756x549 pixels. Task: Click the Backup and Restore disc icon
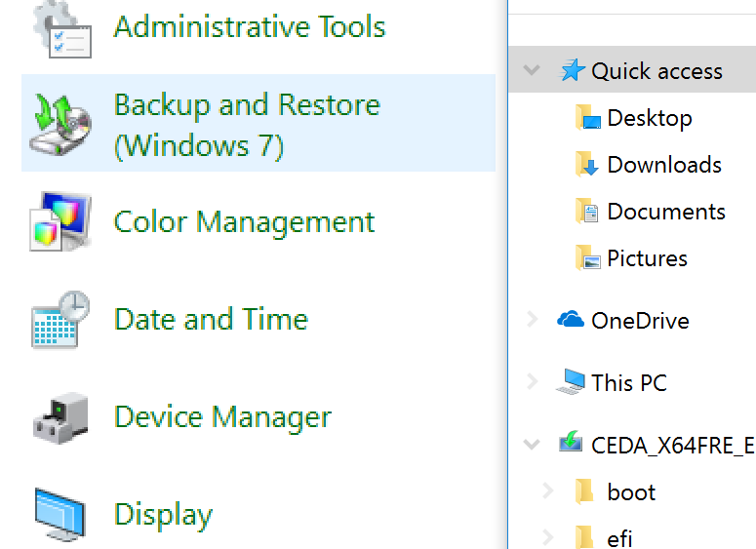[60, 125]
